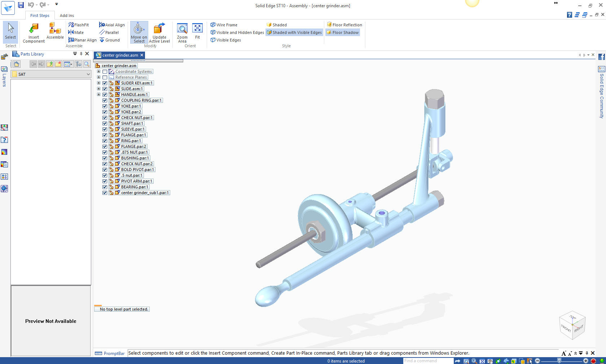Screen dimensions: 606x364
Task: Click the FlashFit relationship tool
Action: pos(79,25)
